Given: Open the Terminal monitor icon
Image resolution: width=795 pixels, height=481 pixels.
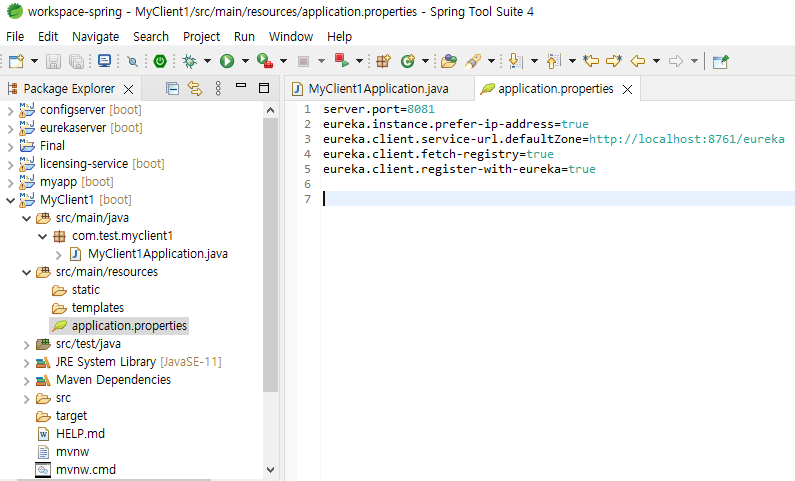Looking at the screenshot, I should 104,61.
